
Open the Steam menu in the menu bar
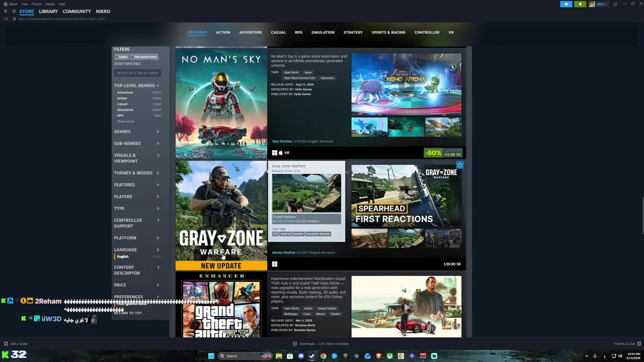coord(13,4)
